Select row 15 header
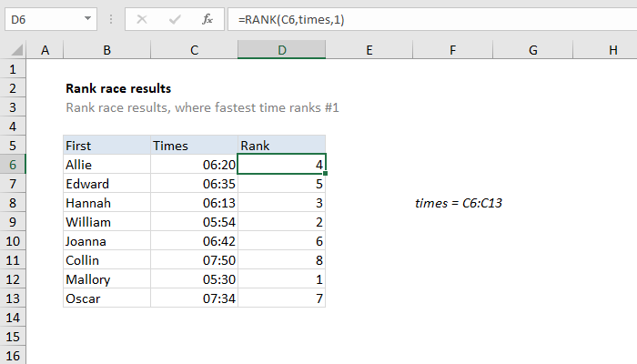Image resolution: width=637 pixels, height=364 pixels. pos(13,337)
